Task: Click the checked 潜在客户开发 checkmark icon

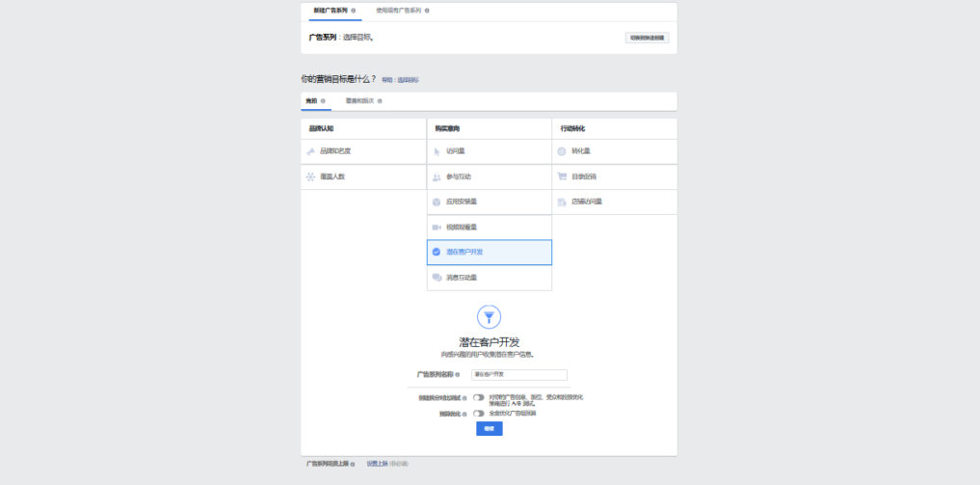Action: (437, 252)
